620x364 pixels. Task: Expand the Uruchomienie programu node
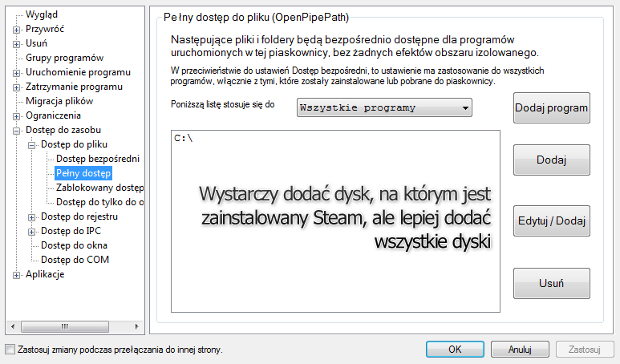[16, 73]
